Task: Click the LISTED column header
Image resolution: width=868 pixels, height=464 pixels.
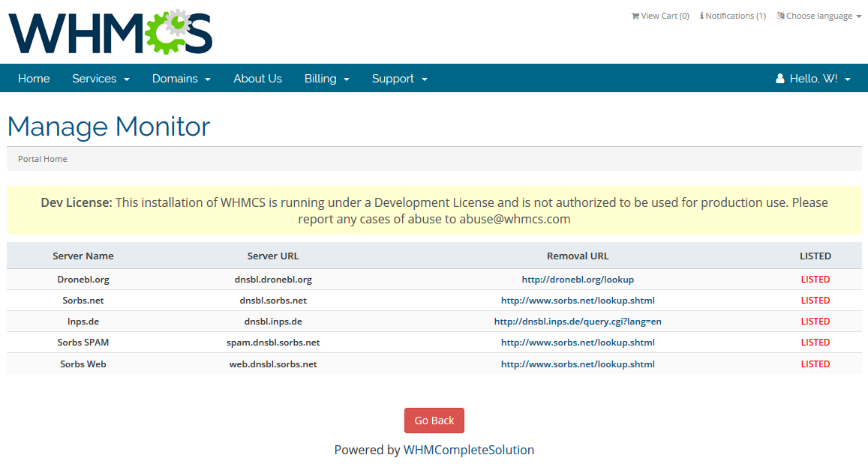Action: tap(815, 256)
